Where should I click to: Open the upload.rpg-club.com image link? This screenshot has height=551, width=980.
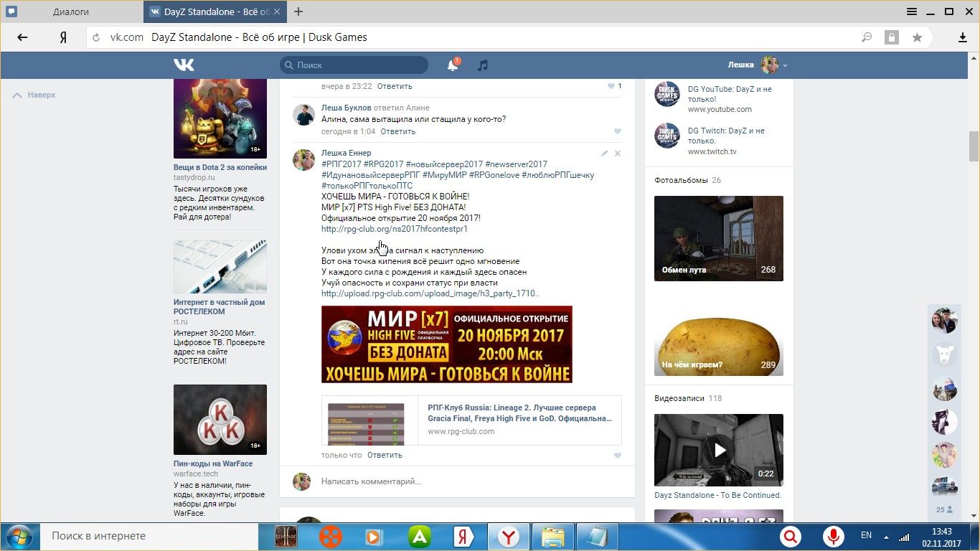pos(430,293)
